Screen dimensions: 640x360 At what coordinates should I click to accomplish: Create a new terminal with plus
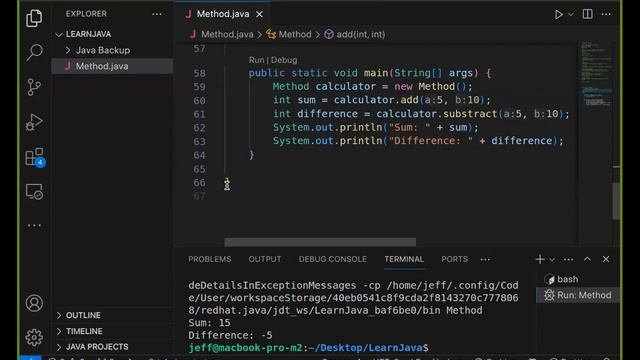540,259
